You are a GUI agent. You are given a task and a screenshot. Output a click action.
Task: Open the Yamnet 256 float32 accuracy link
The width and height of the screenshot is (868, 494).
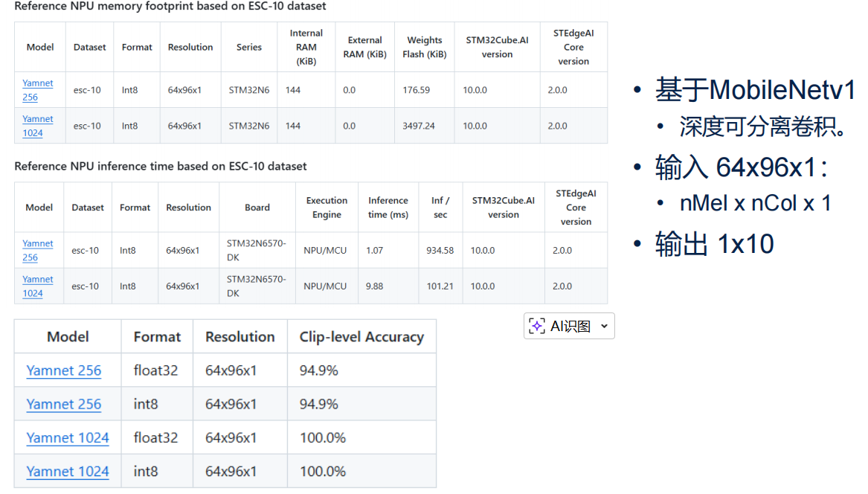click(x=63, y=370)
